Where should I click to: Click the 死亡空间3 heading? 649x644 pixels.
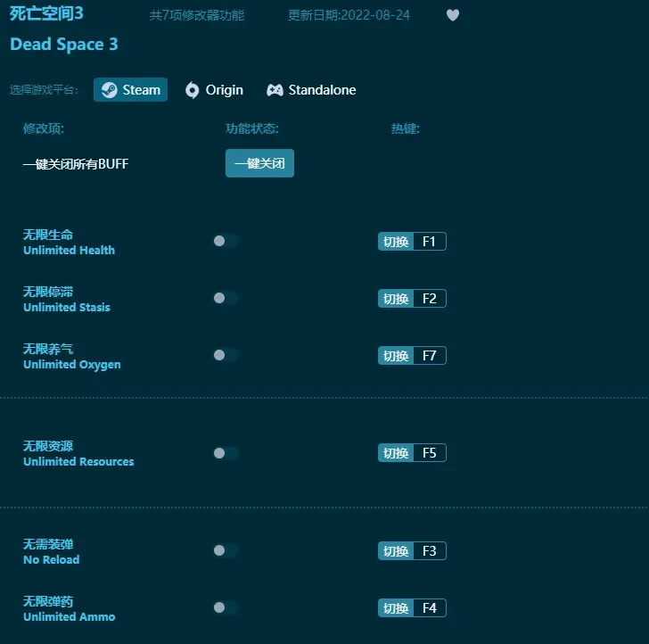[x=46, y=13]
